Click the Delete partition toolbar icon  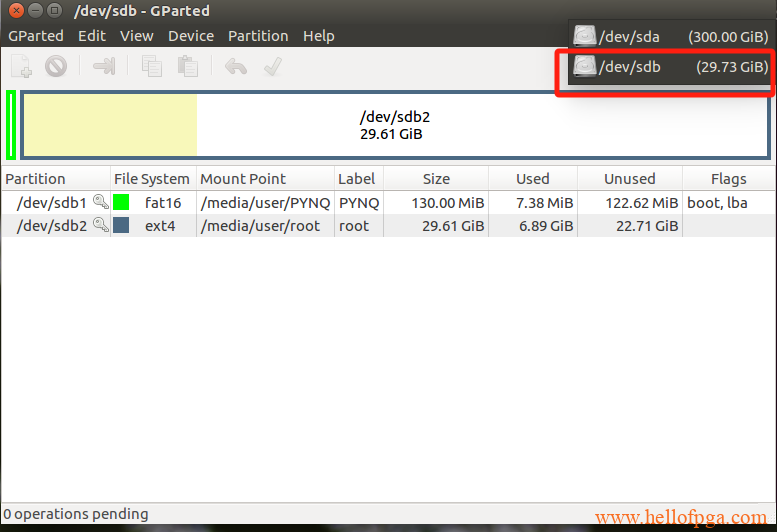(56, 66)
